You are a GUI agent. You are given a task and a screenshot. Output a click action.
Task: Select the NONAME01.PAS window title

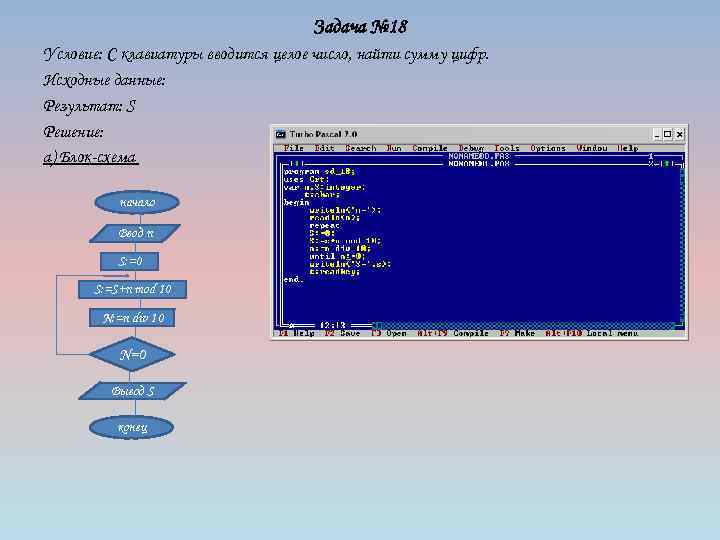479,163
